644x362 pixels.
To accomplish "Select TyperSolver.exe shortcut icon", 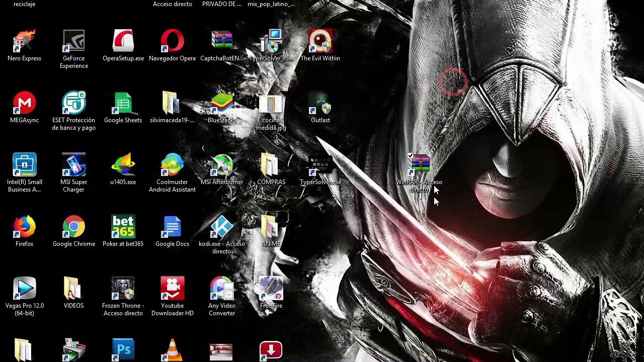I will (320, 165).
